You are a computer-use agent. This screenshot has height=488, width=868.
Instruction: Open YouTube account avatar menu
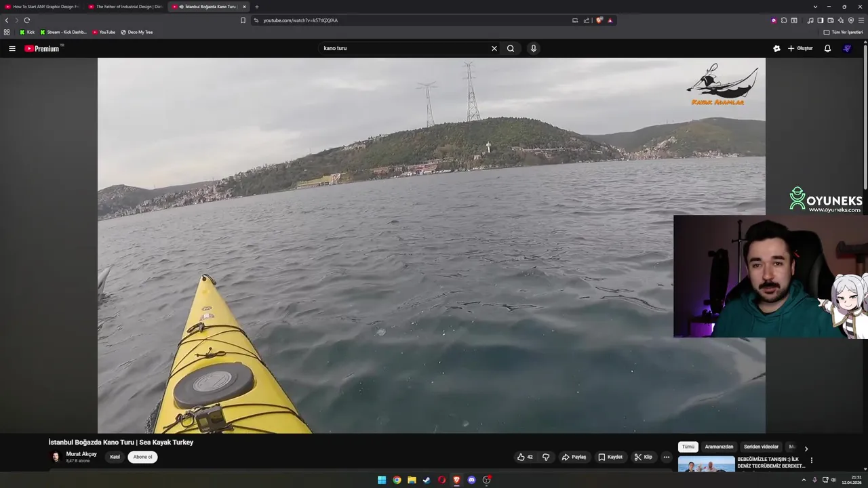(847, 48)
